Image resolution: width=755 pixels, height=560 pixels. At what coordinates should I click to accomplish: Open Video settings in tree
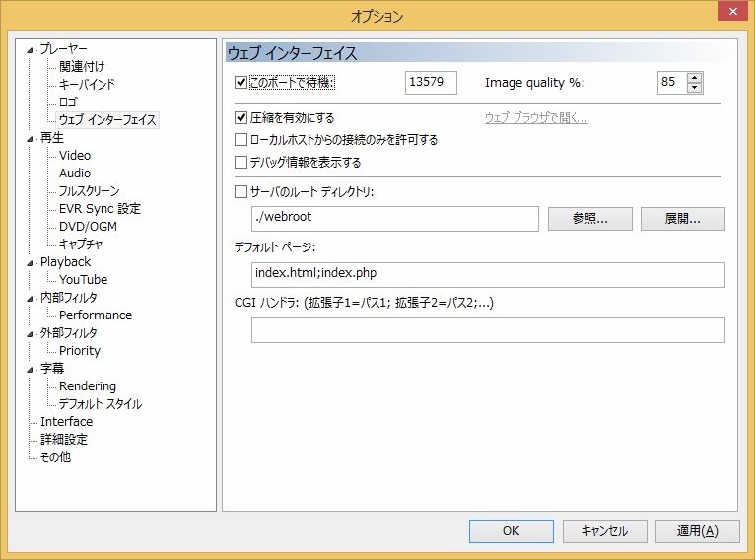click(x=75, y=156)
